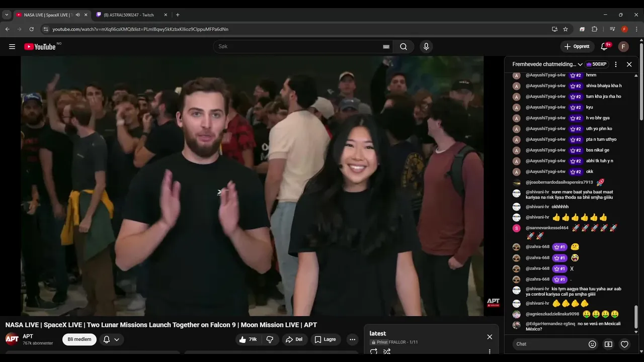The width and height of the screenshot is (644, 362).
Task: Open the account avatar menu
Action: pos(623,47)
